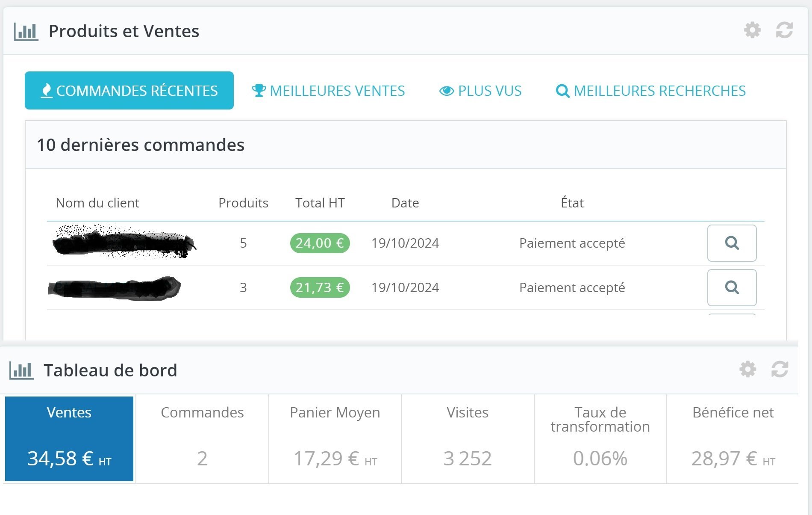Open Produits et Ventes settings gear

click(x=752, y=30)
